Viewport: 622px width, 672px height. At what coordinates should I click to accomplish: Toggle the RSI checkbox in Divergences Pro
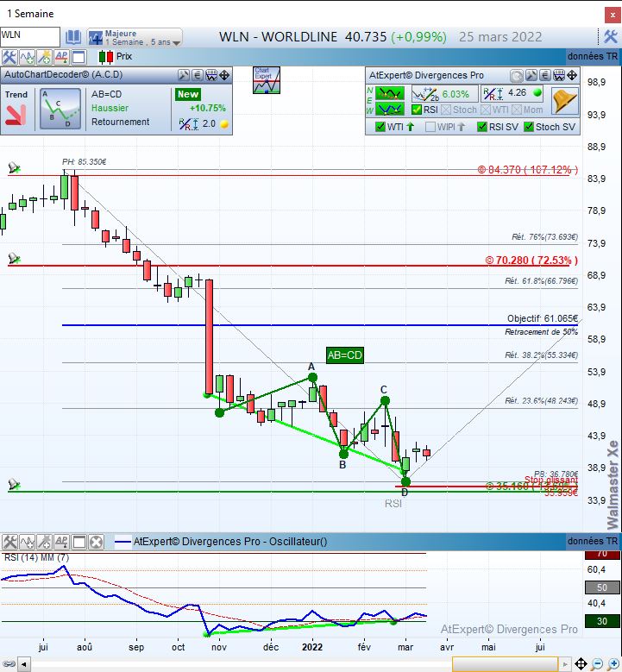[416, 110]
